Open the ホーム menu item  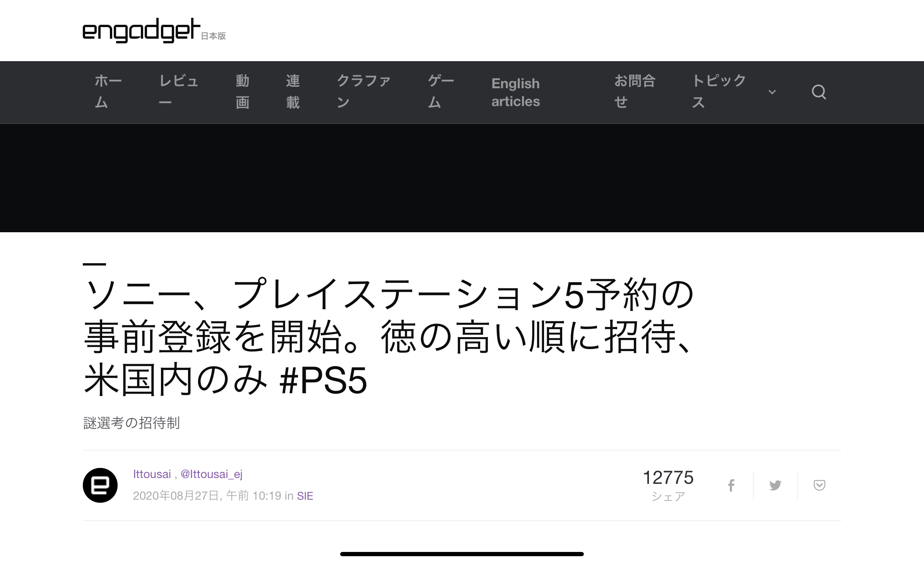[108, 92]
